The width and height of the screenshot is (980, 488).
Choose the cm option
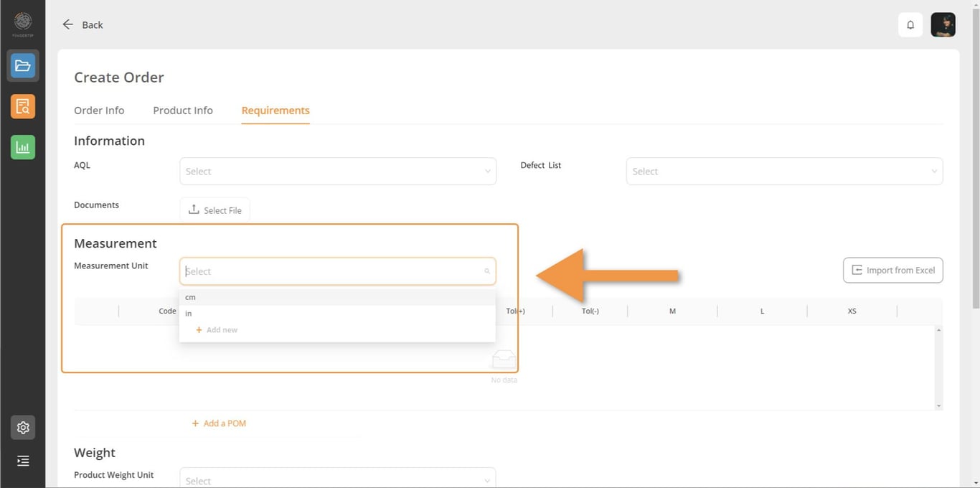337,297
